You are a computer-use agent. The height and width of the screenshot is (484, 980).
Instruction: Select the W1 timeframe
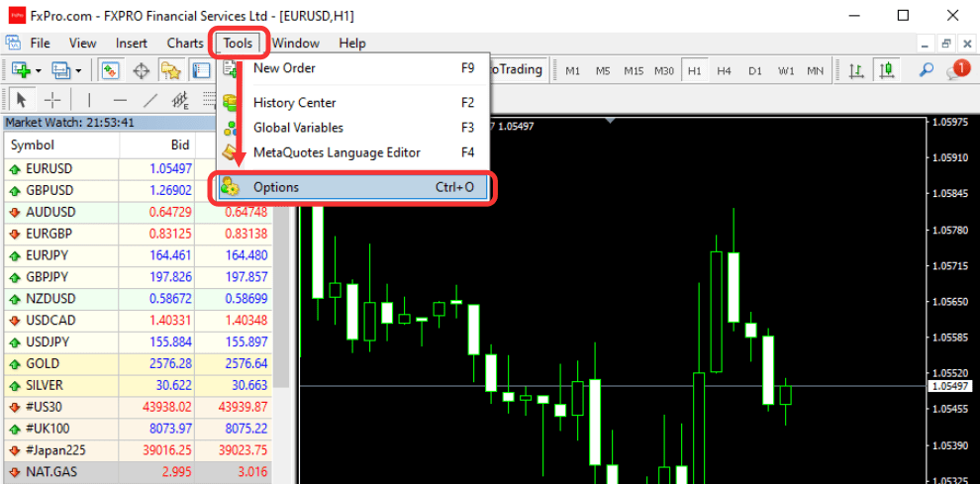(786, 70)
